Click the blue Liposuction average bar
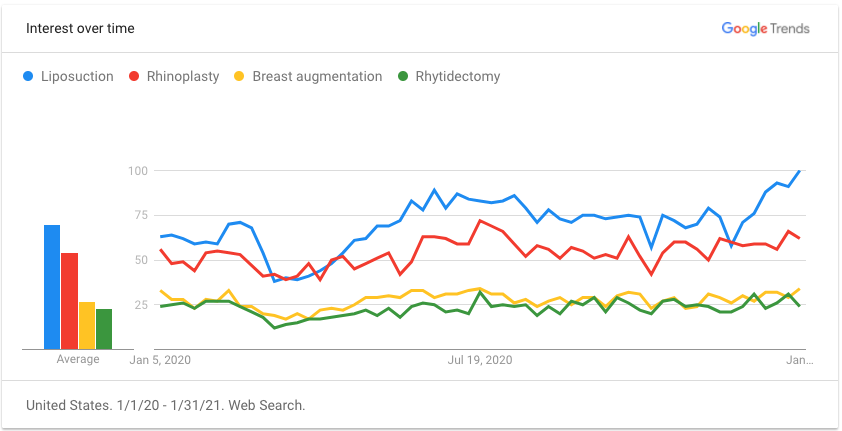The height and width of the screenshot is (431, 842). [52, 288]
